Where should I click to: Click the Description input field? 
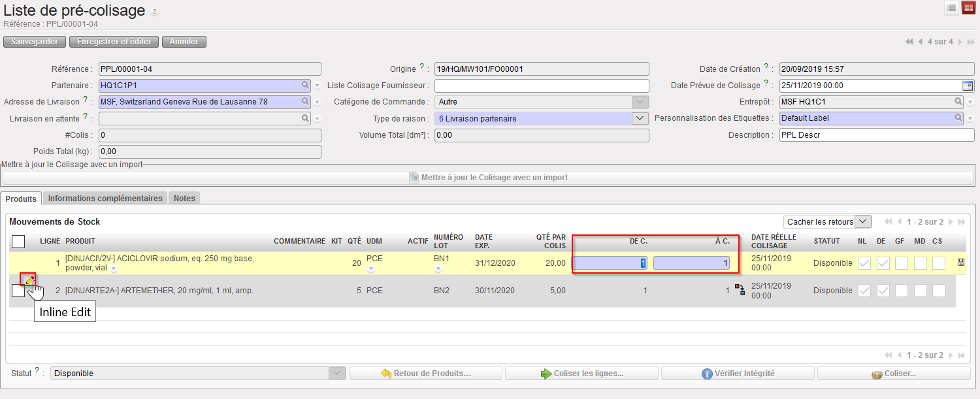[876, 135]
